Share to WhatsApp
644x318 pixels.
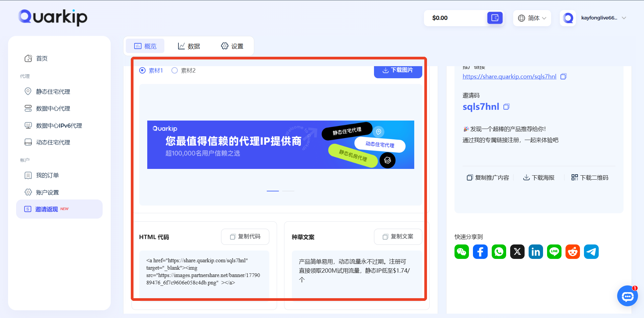pyautogui.click(x=499, y=252)
